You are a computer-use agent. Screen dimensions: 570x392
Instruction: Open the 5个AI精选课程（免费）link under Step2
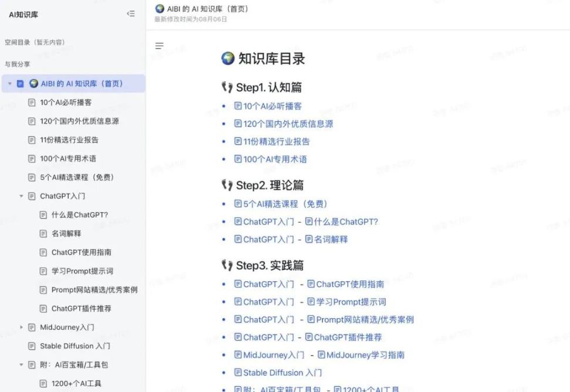click(x=285, y=204)
